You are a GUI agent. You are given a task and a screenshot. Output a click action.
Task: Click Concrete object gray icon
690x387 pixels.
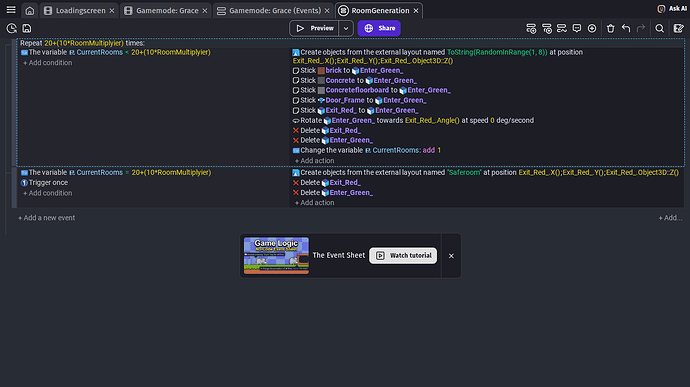tap(321, 81)
